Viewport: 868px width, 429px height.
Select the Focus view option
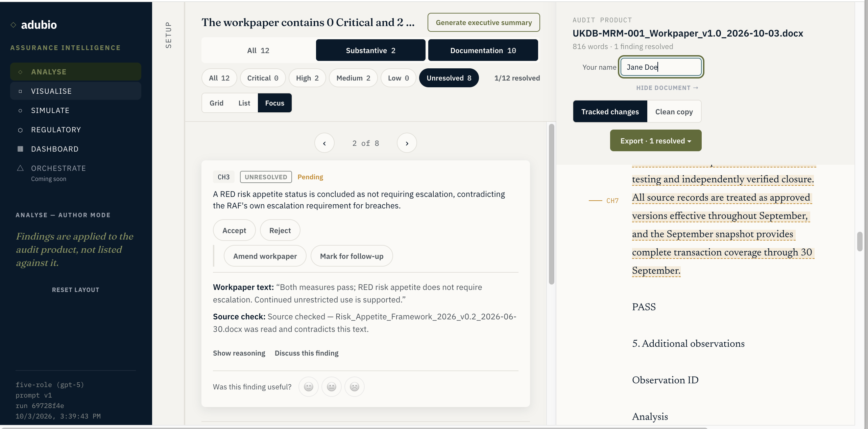coord(274,103)
